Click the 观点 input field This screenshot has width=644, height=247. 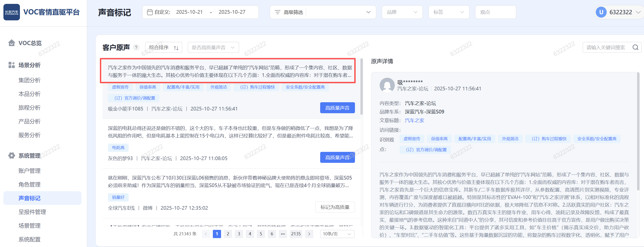[x=495, y=12]
